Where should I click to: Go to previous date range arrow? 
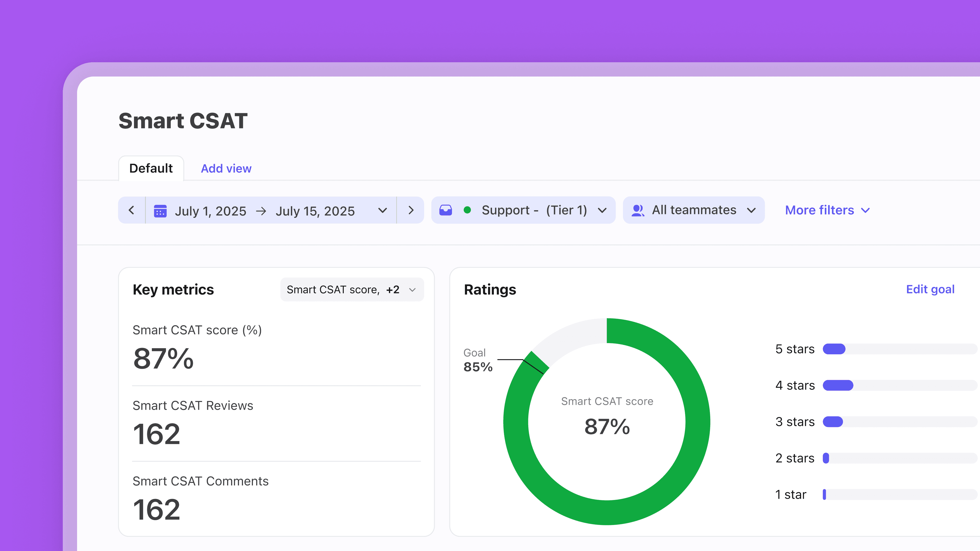[132, 210]
